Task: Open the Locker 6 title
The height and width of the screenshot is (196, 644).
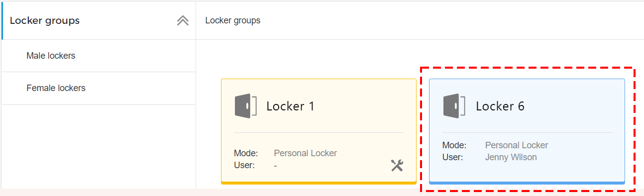Action: coord(500,106)
